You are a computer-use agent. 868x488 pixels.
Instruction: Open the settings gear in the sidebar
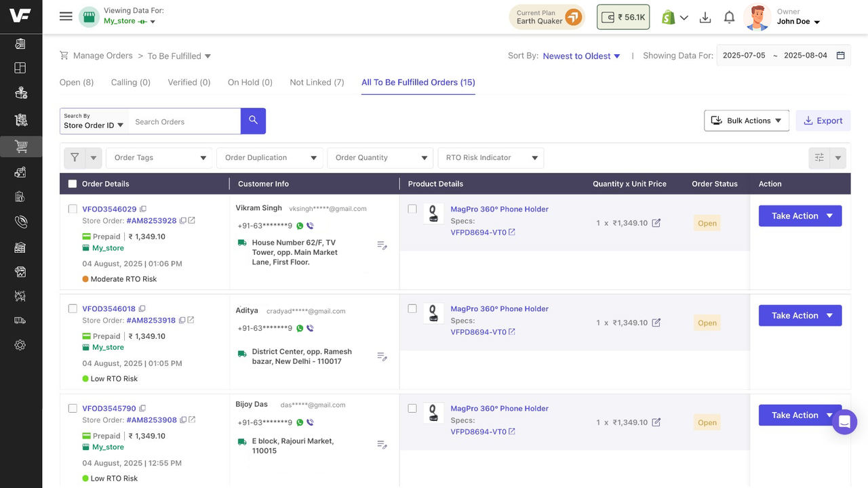click(20, 345)
